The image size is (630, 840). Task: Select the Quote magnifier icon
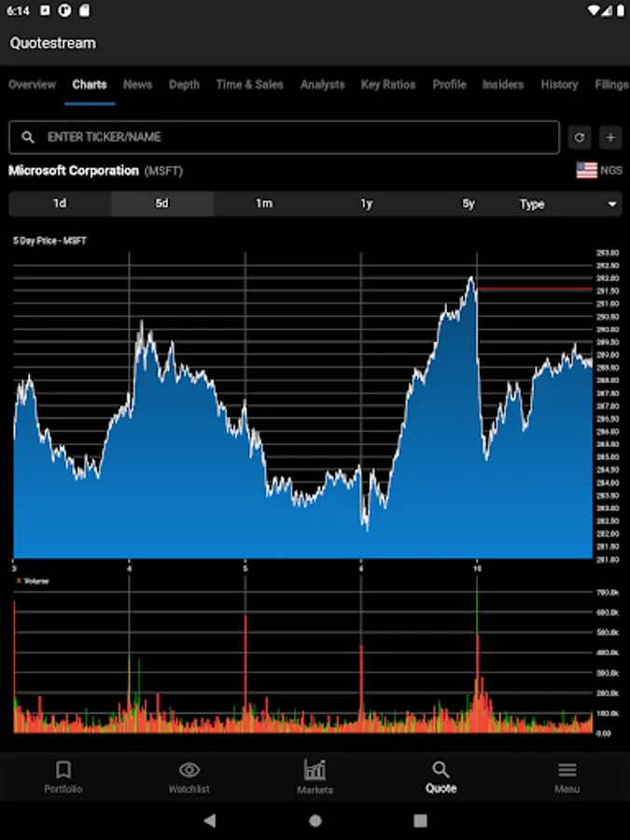(x=441, y=770)
